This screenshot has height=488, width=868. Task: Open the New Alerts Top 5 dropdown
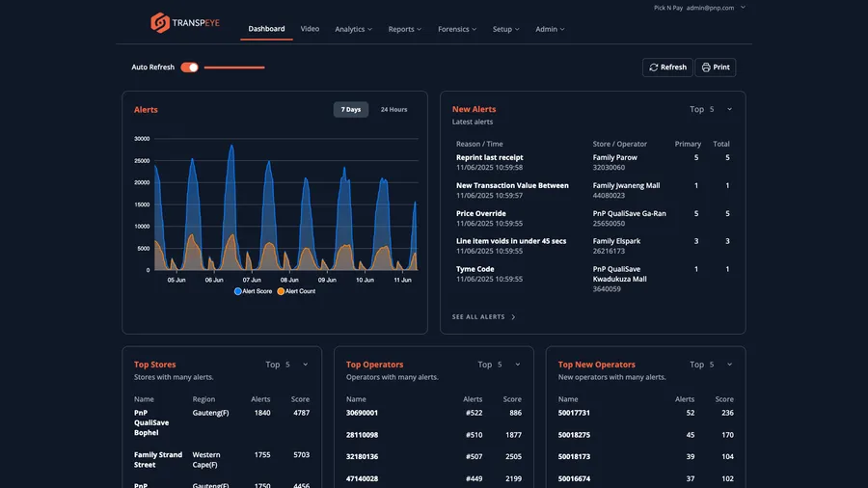coord(711,110)
